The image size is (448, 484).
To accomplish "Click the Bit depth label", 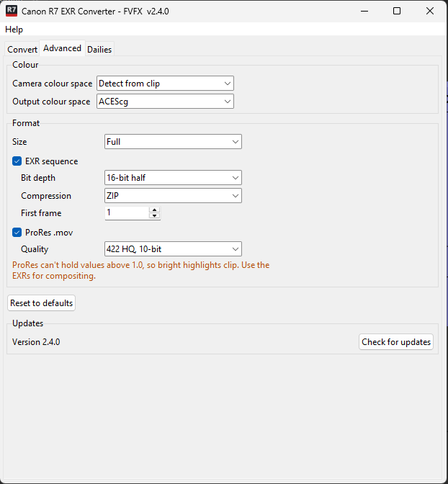I will [x=38, y=178].
